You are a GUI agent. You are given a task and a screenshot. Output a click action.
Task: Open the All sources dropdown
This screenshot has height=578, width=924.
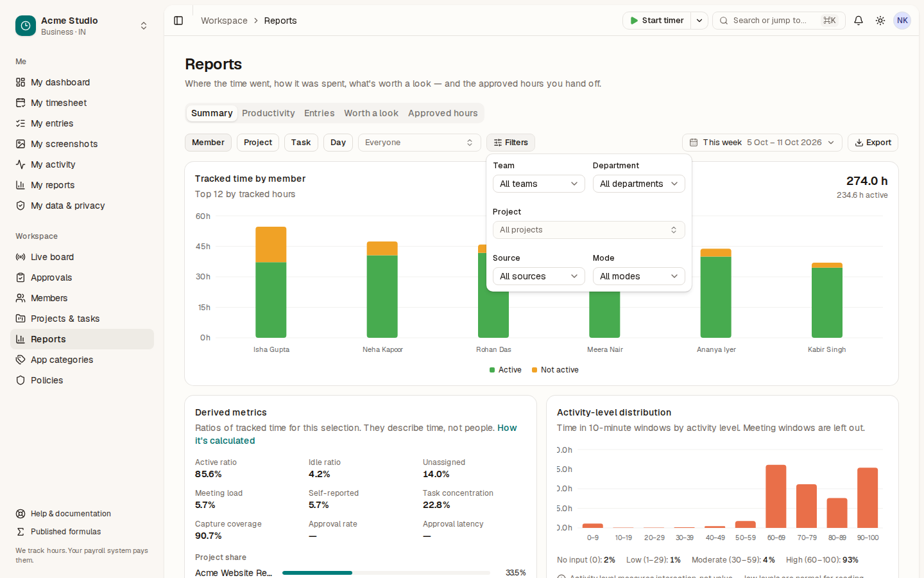[539, 276]
